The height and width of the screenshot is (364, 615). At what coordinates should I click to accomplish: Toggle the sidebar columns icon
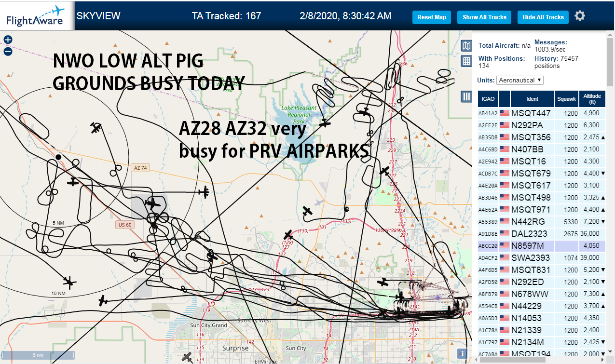coord(466,96)
